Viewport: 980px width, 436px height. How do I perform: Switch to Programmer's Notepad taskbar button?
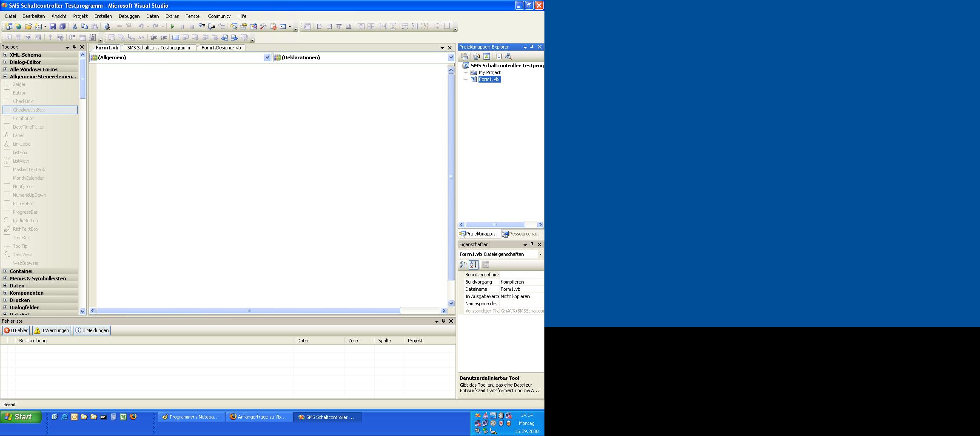coord(191,417)
